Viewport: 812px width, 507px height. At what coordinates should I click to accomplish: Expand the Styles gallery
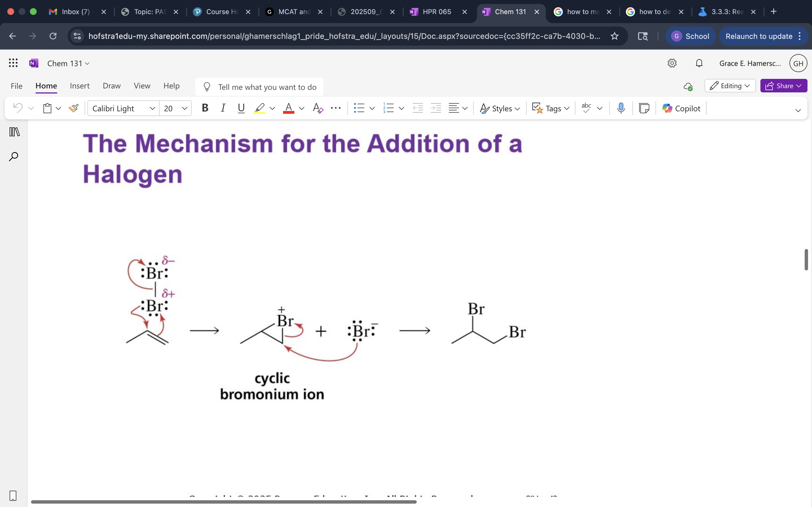pyautogui.click(x=499, y=108)
